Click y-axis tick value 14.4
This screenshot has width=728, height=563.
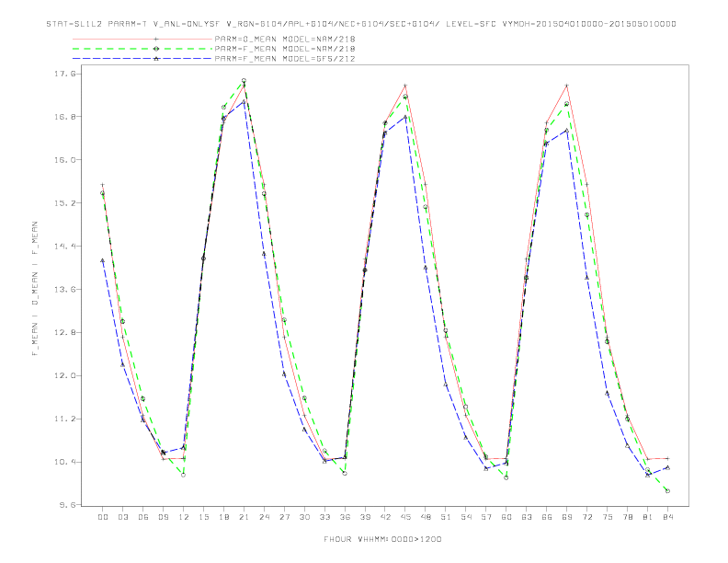[65, 247]
